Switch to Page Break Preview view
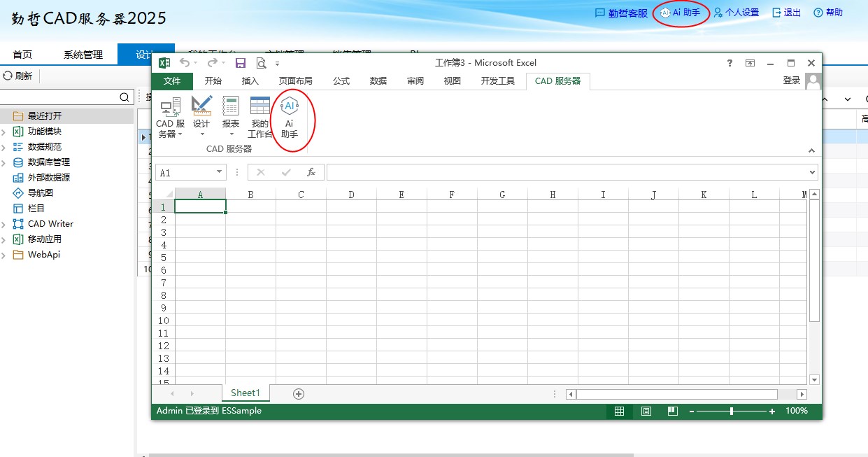The image size is (868, 457). (x=673, y=412)
